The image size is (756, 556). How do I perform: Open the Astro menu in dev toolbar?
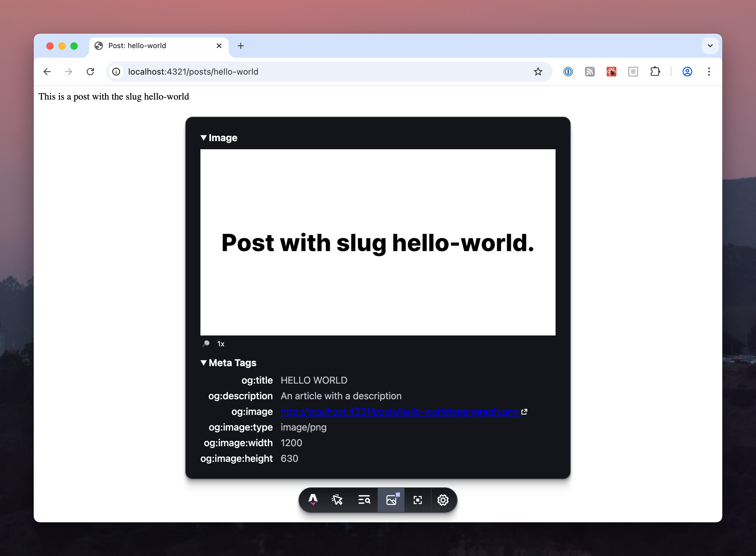(x=313, y=500)
